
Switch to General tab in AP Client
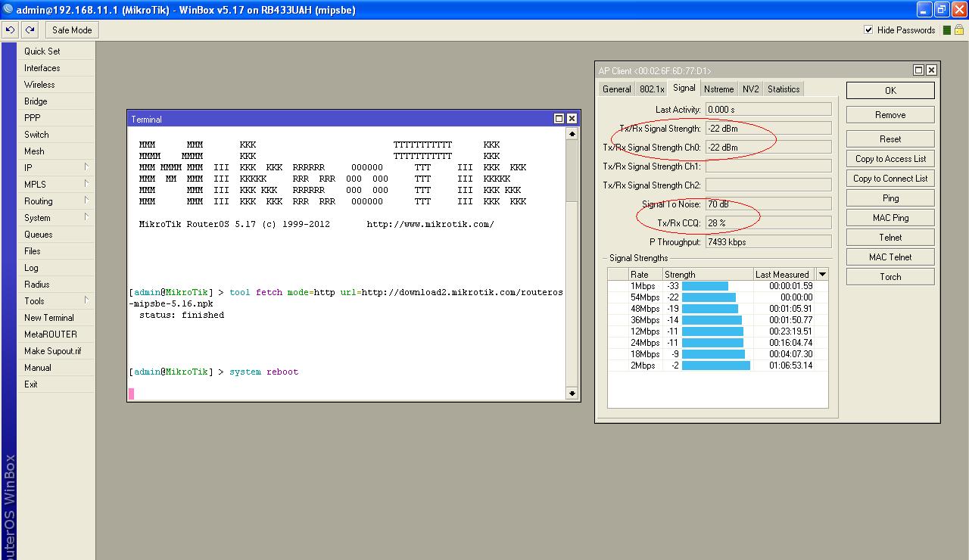click(616, 89)
